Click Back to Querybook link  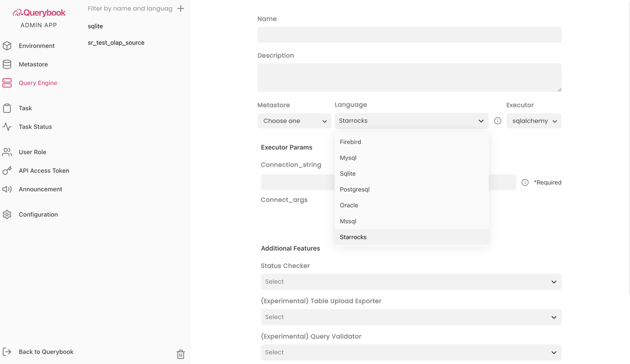pyautogui.click(x=46, y=352)
